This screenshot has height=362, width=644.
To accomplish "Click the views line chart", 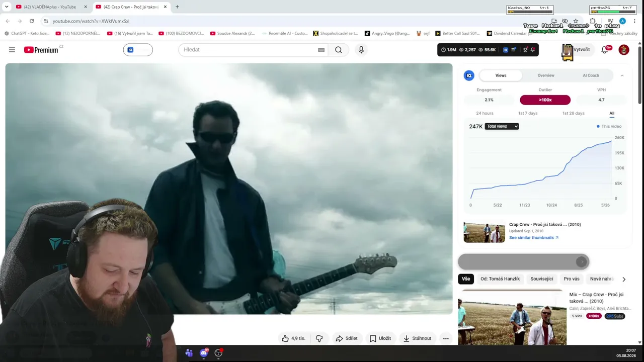I will click(x=541, y=168).
